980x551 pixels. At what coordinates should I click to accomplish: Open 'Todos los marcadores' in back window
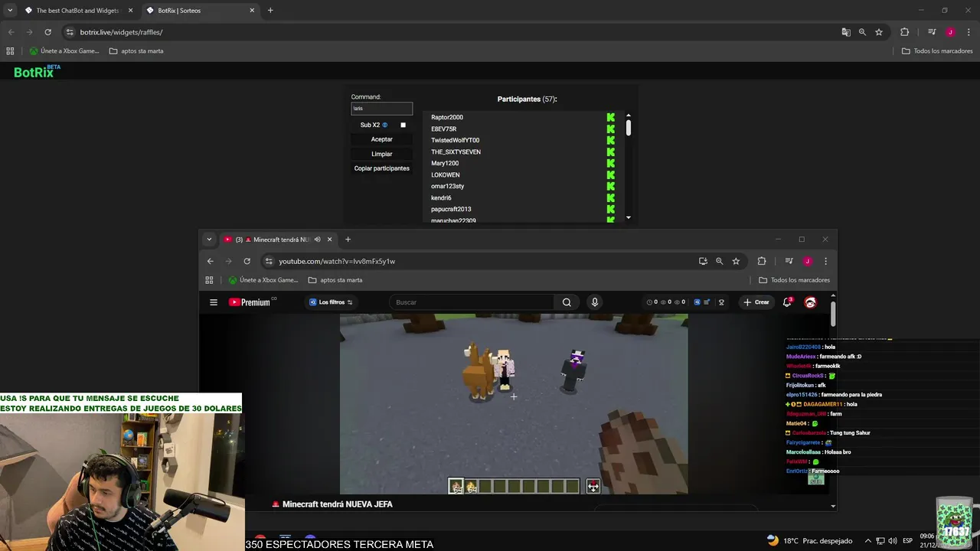(937, 51)
